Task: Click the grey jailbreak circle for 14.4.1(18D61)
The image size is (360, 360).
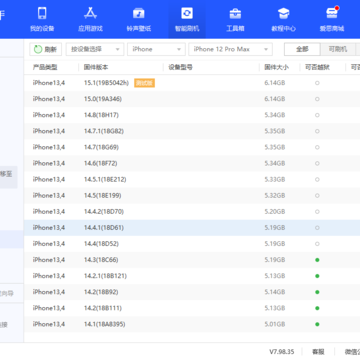Action: [317, 228]
